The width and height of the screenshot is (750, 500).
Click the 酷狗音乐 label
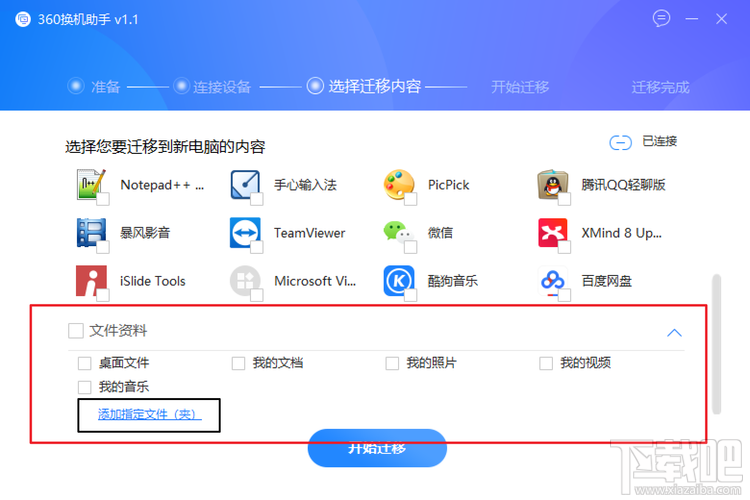452,281
